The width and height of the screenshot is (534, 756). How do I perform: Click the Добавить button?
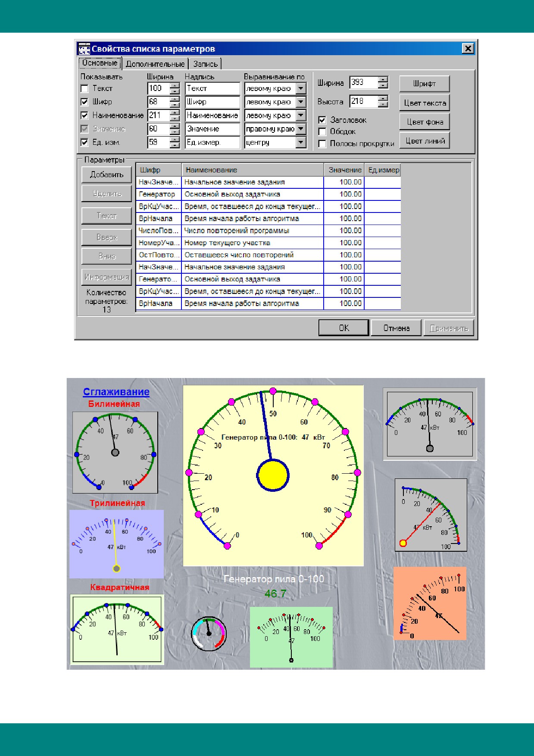click(x=106, y=175)
